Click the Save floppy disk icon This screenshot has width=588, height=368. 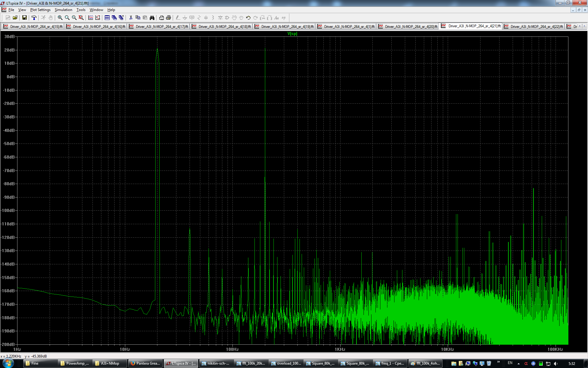pyautogui.click(x=24, y=18)
